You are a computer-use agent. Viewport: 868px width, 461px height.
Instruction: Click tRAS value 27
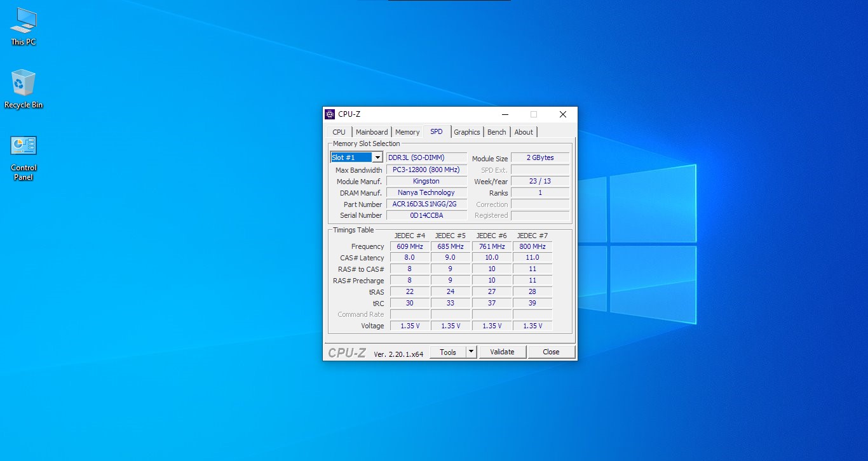pos(492,292)
